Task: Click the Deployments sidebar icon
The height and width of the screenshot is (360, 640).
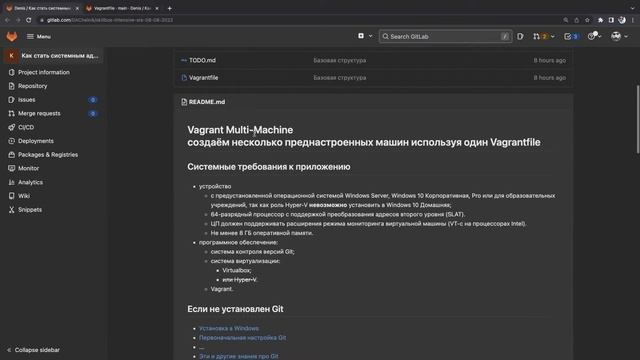Action: 11,141
